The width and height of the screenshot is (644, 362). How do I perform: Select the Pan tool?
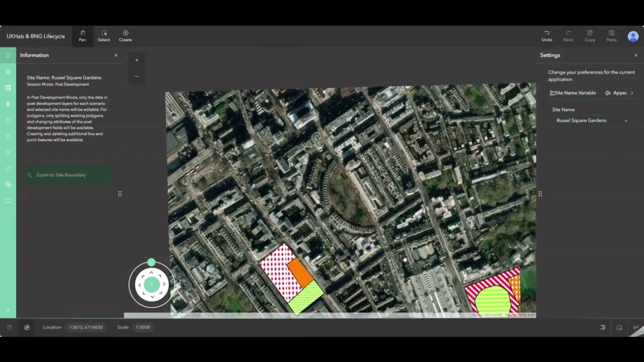(82, 36)
